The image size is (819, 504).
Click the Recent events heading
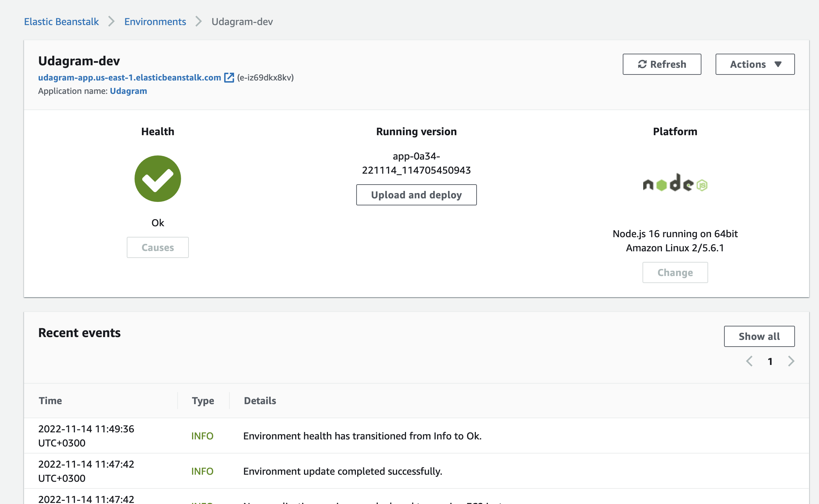pyautogui.click(x=79, y=333)
